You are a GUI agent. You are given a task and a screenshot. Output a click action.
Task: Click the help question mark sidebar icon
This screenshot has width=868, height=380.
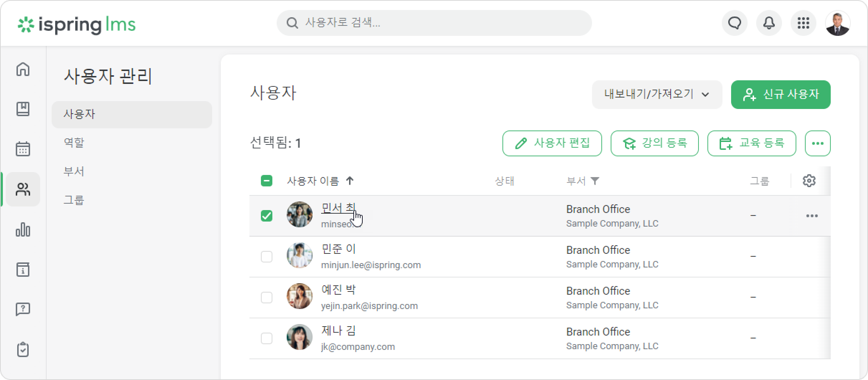click(23, 309)
